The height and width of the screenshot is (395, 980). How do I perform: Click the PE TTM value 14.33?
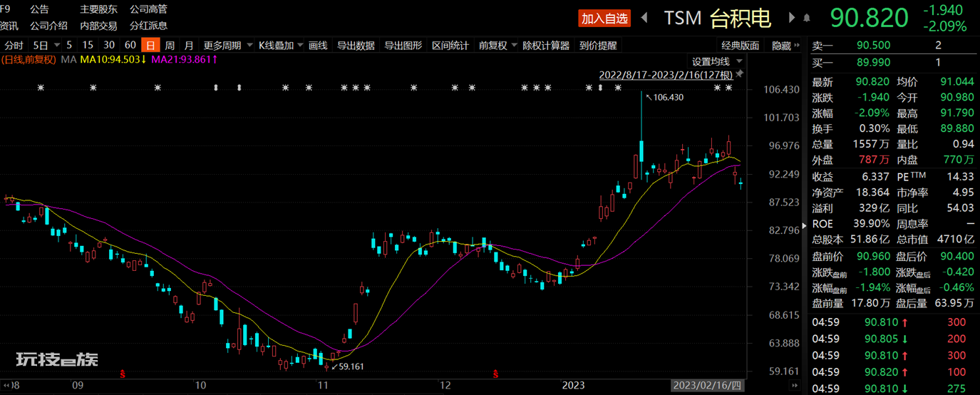(x=961, y=177)
